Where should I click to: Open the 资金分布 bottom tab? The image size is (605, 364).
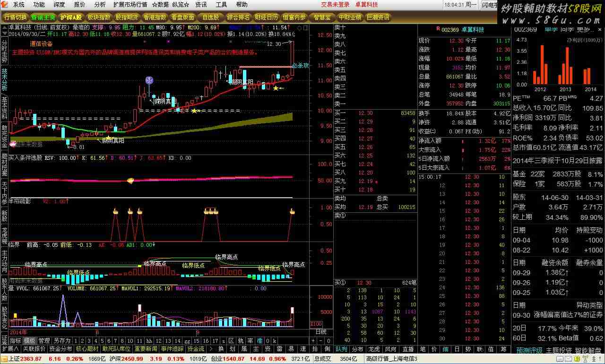point(60,348)
